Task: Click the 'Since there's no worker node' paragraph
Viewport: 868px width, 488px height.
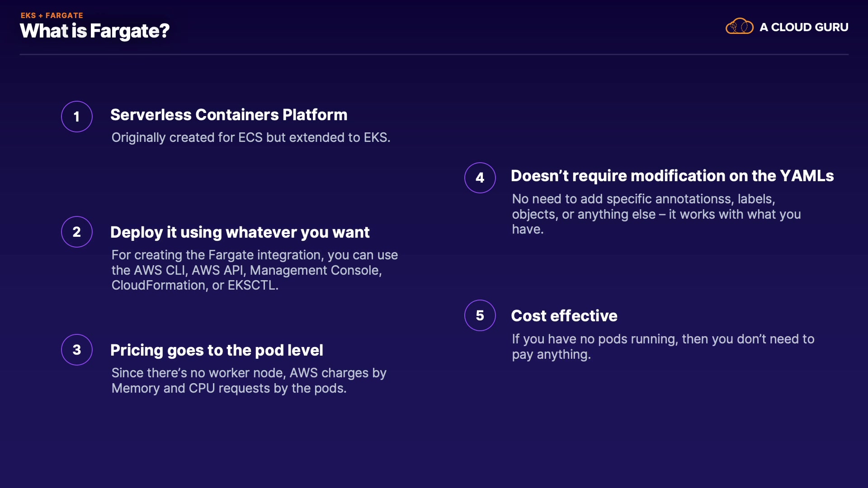Action: click(x=249, y=380)
